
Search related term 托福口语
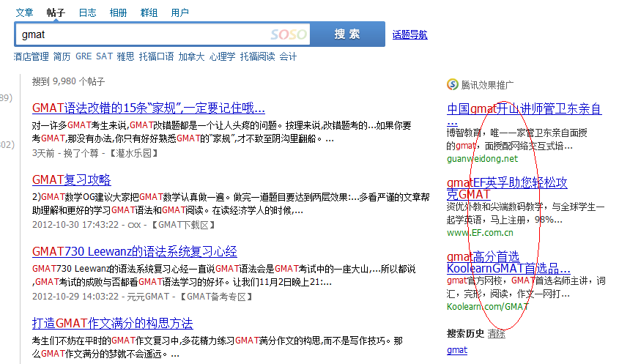coord(156,56)
